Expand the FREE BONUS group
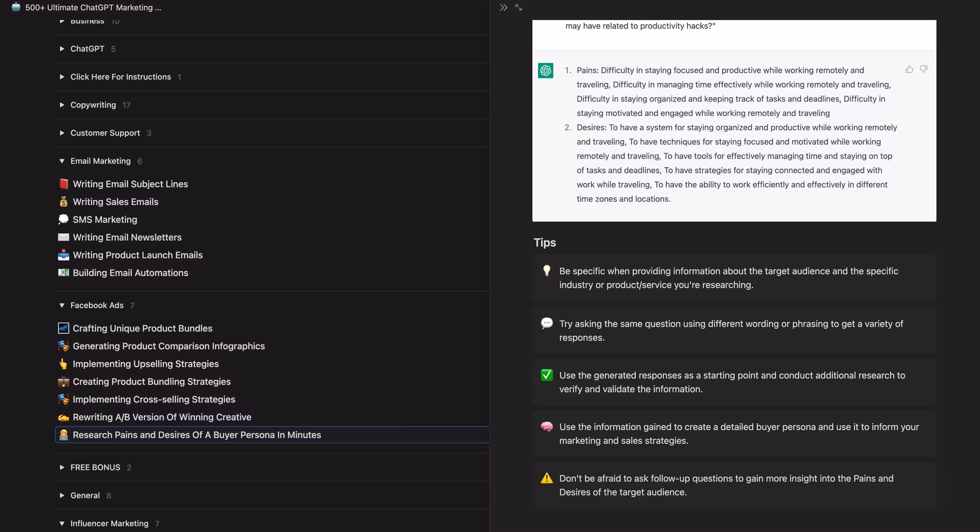This screenshot has height=532, width=980. point(62,467)
